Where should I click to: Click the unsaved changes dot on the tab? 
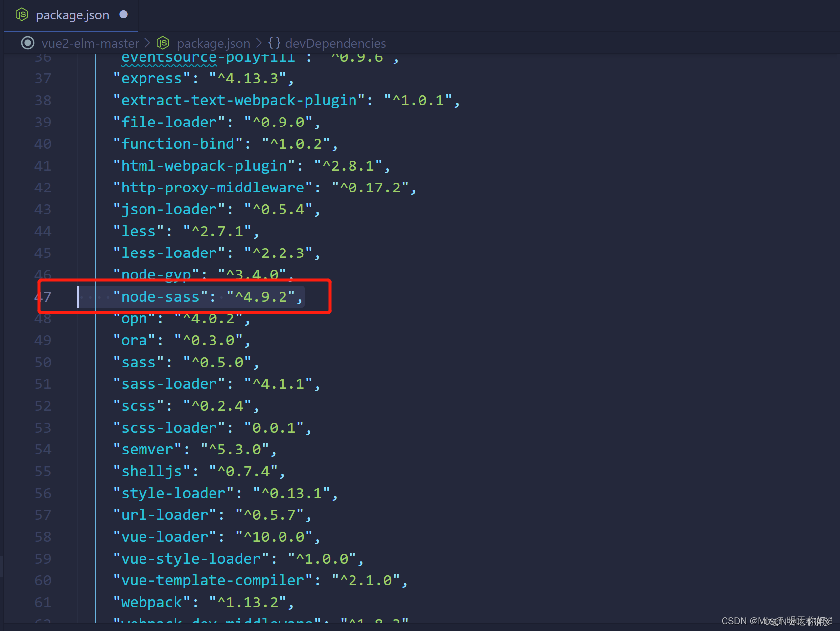(x=123, y=15)
